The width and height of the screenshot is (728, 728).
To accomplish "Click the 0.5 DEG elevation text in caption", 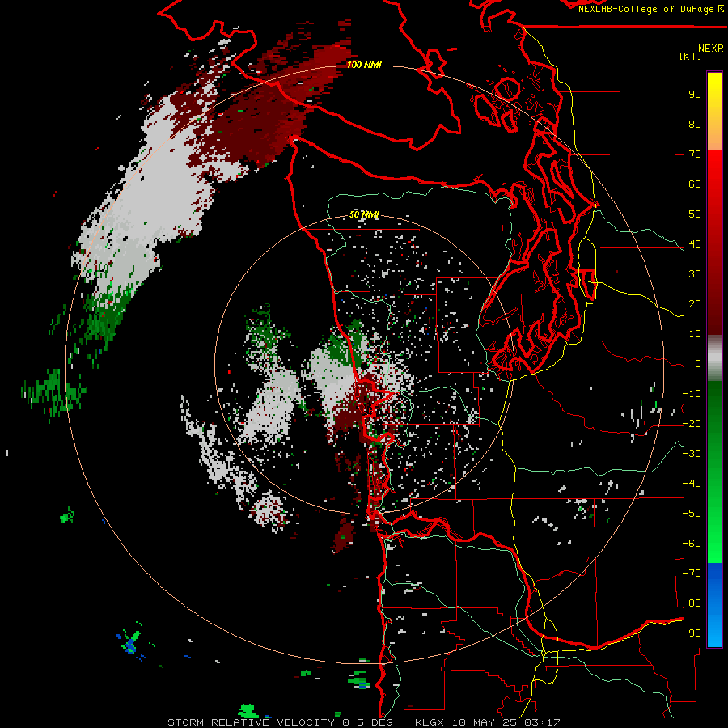I will click(368, 722).
